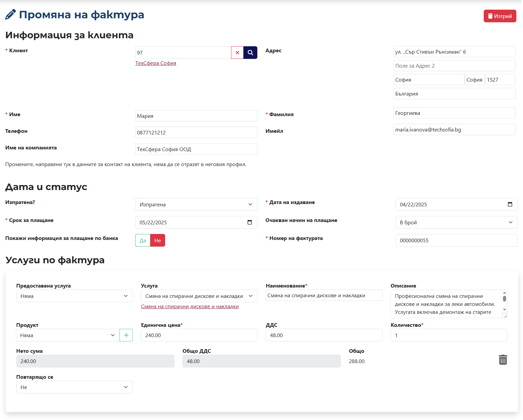Delete the service line with trash icon
Image resolution: width=523 pixels, height=420 pixels.
503,360
